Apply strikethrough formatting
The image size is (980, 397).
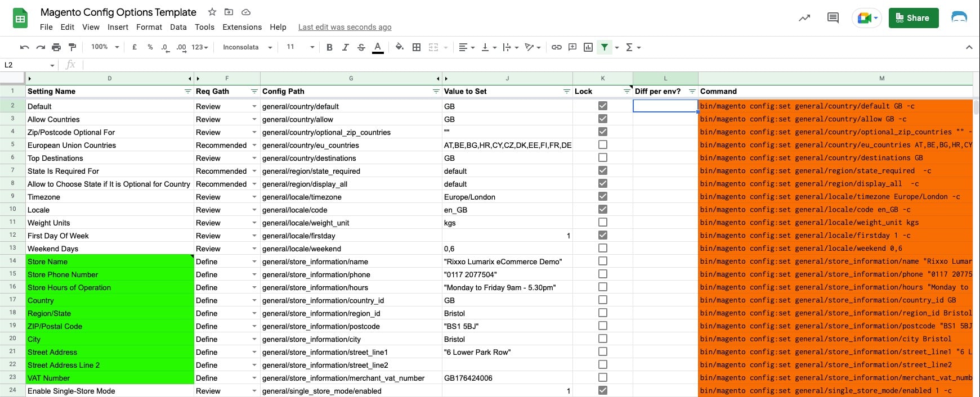coord(361,47)
